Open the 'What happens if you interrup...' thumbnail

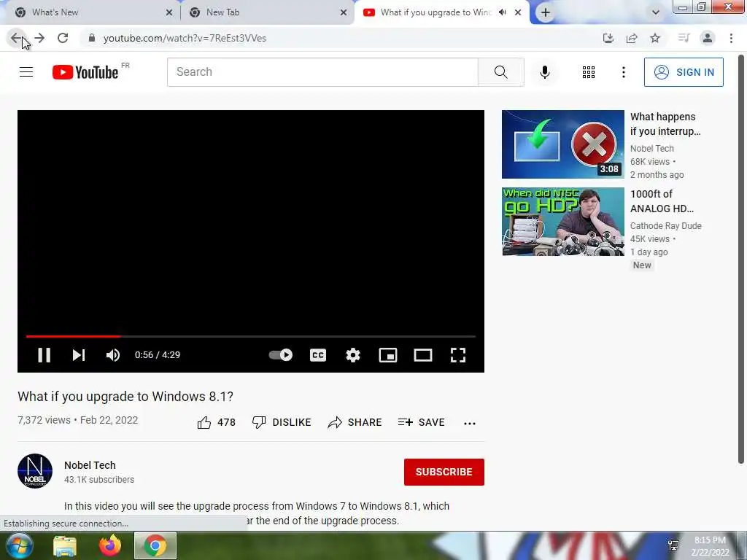pyautogui.click(x=562, y=144)
